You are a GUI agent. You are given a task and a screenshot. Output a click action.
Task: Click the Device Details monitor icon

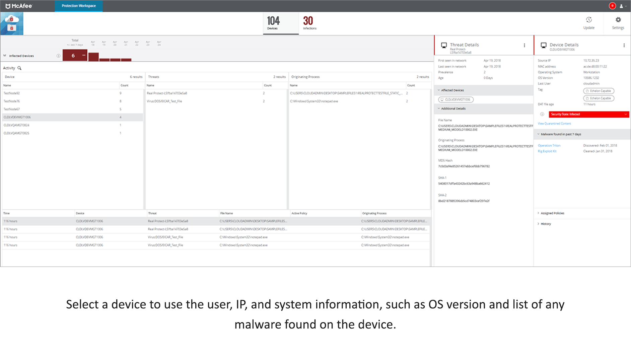click(544, 45)
